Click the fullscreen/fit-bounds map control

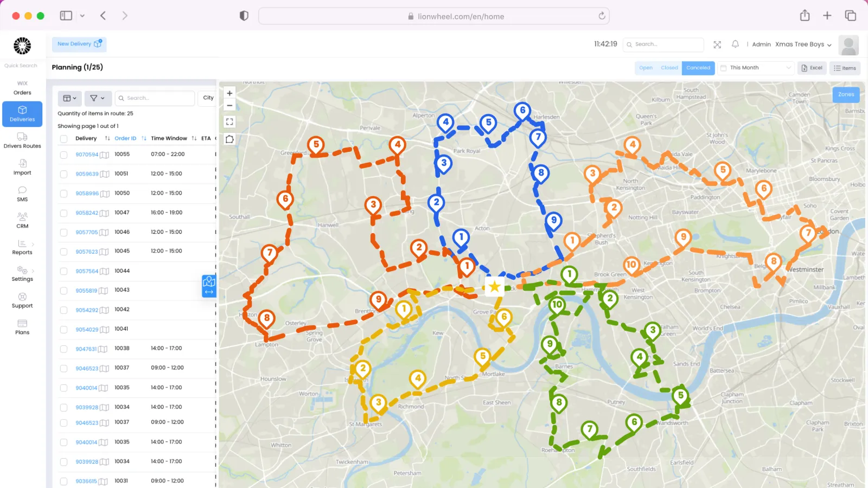229,121
